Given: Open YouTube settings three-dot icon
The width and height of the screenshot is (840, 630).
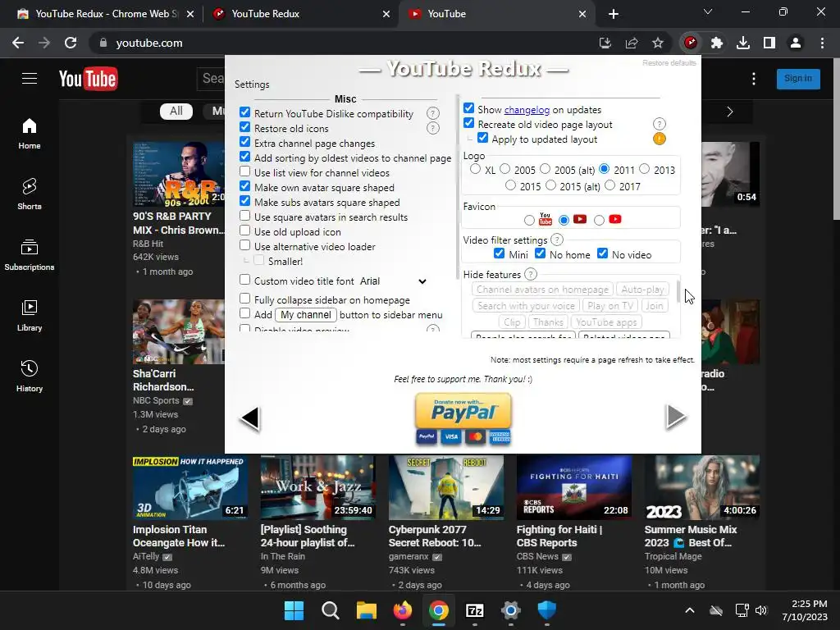Looking at the screenshot, I should (x=754, y=79).
